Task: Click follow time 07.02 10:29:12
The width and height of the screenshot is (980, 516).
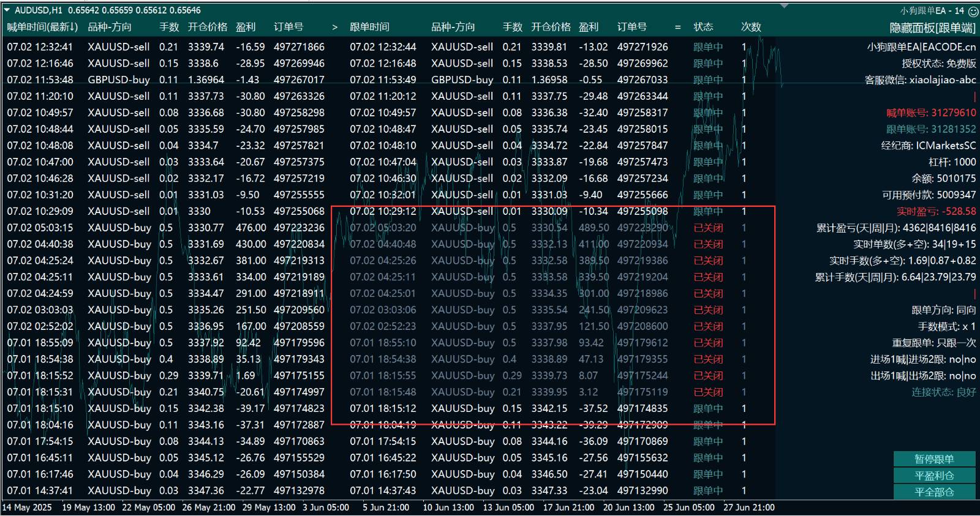Action: [x=383, y=211]
